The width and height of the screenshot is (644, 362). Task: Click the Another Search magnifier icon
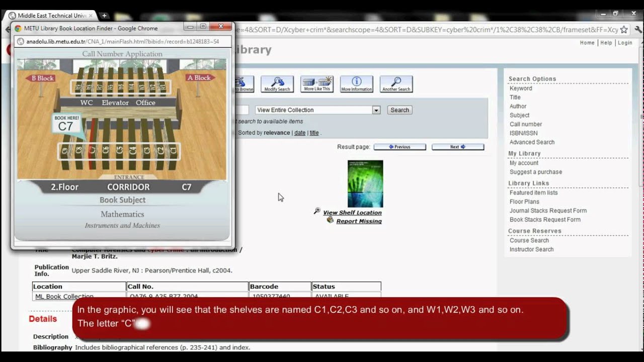(x=396, y=84)
